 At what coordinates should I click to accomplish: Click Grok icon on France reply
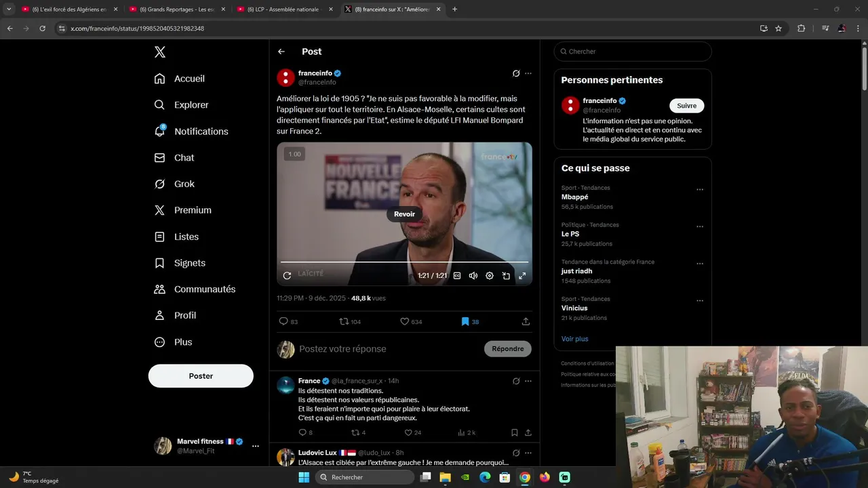pyautogui.click(x=516, y=381)
